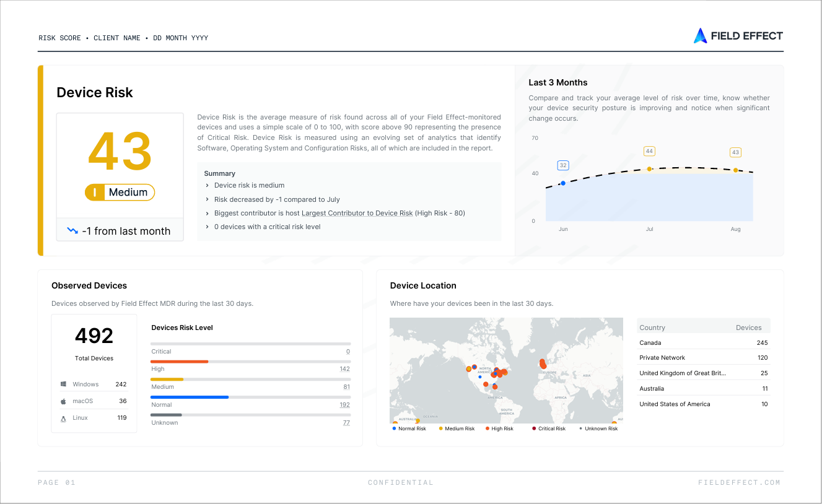Select the Jul data point on chart
The height and width of the screenshot is (504, 822).
pyautogui.click(x=649, y=169)
